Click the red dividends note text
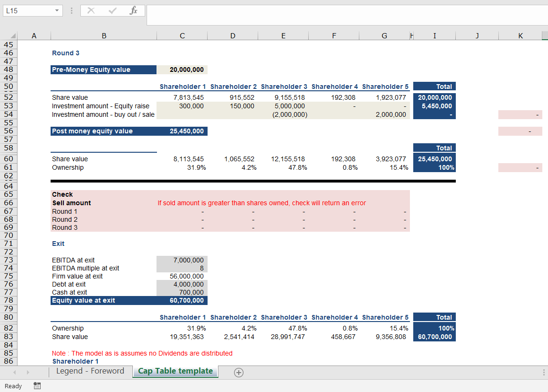The height and width of the screenshot is (392, 548). coord(142,353)
